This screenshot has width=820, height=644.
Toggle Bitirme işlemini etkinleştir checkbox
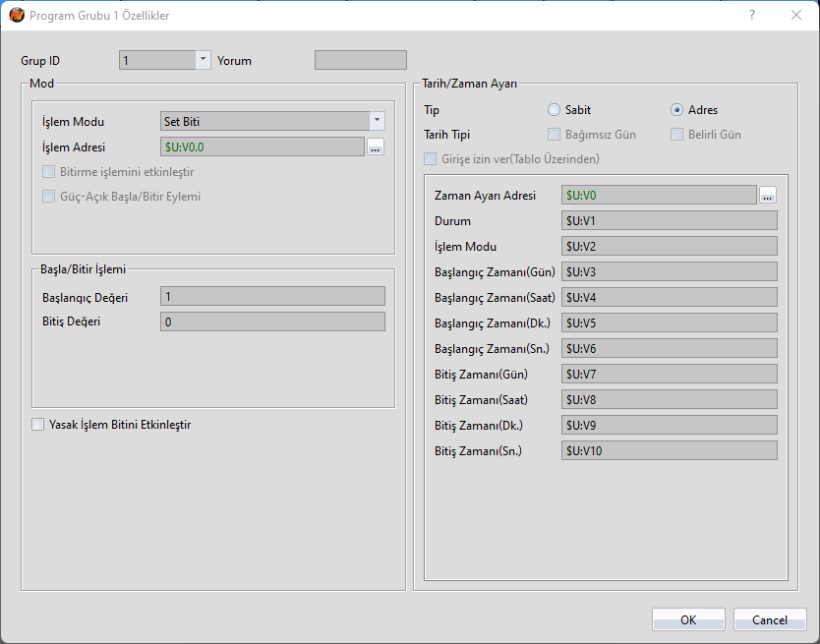coord(49,172)
